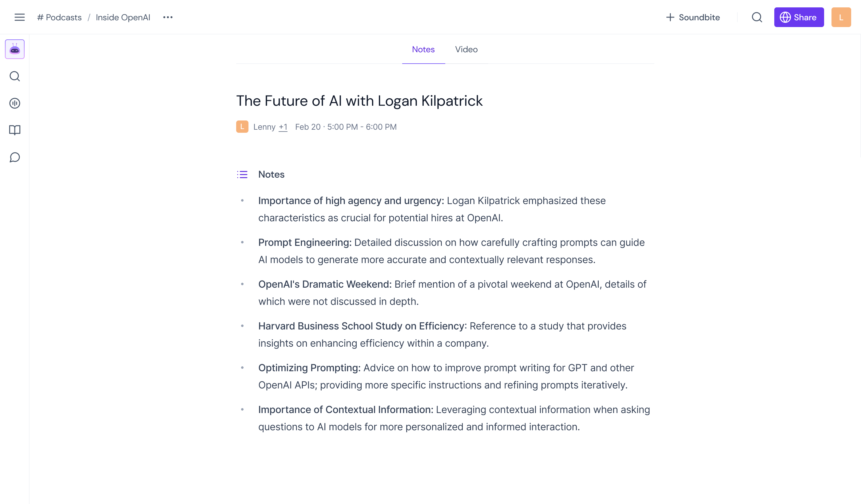
Task: Select the search icon in the left sidebar
Action: pyautogui.click(x=14, y=76)
